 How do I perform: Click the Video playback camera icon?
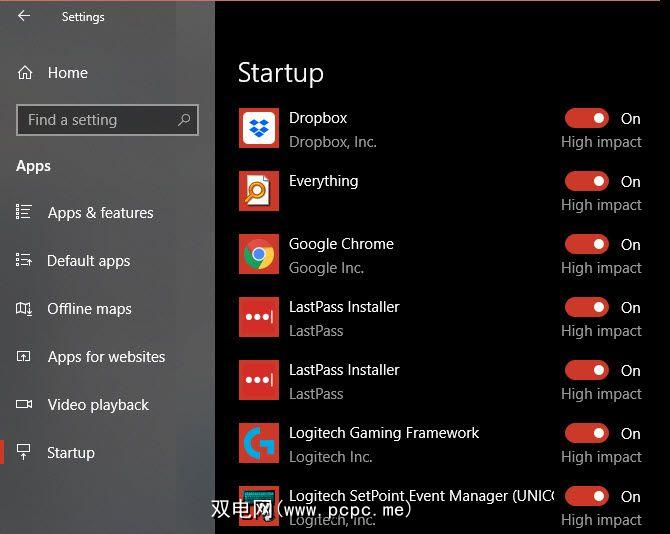24,404
